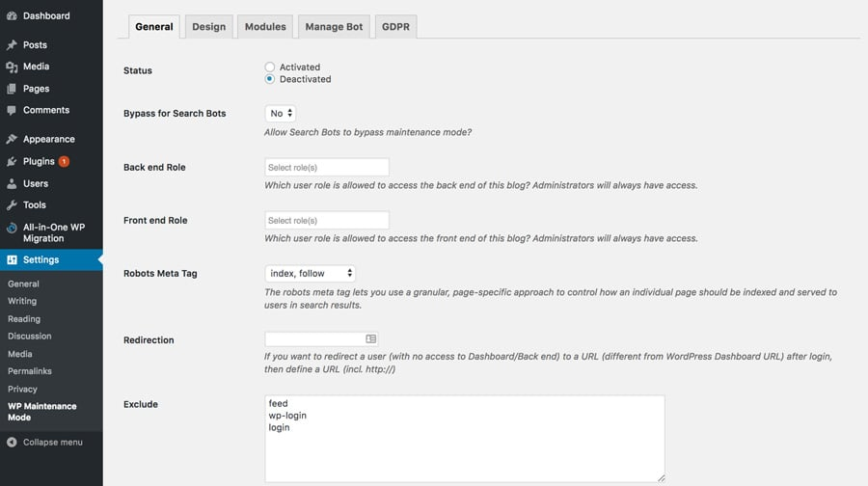The image size is (868, 486).
Task: Select the Activated status radio button
Action: [x=270, y=67]
